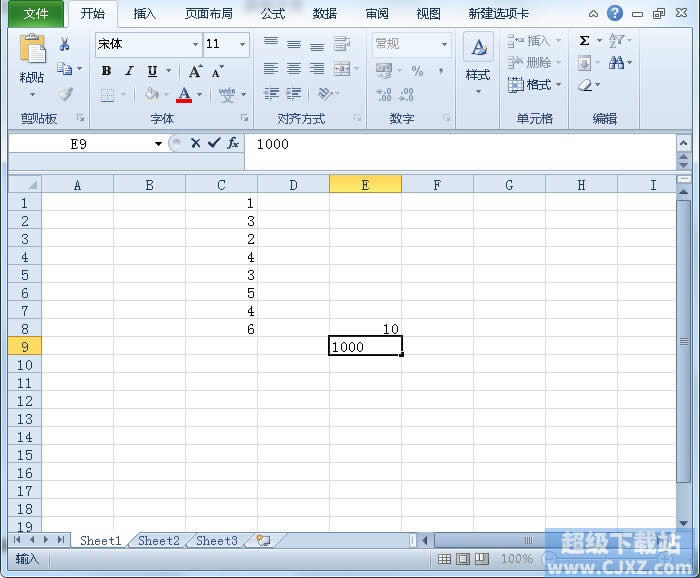Click the Insert Function fx button

233,143
